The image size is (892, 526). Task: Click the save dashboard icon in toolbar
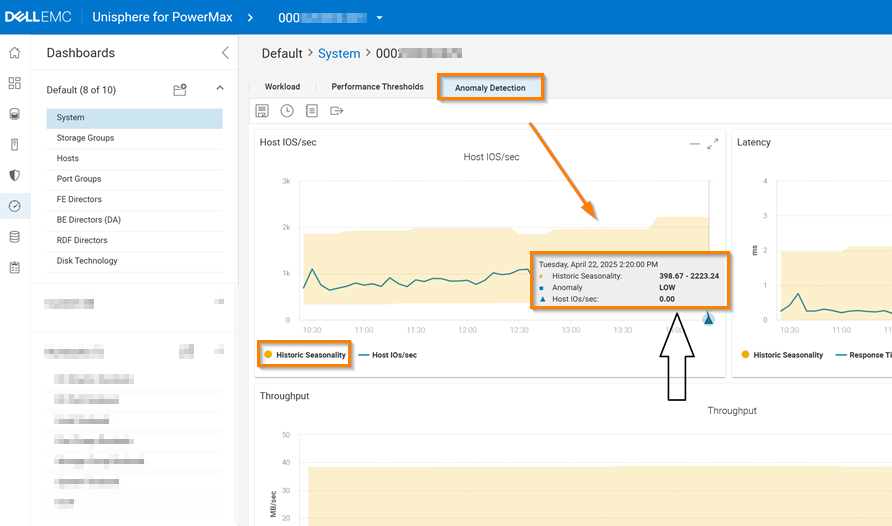[262, 111]
